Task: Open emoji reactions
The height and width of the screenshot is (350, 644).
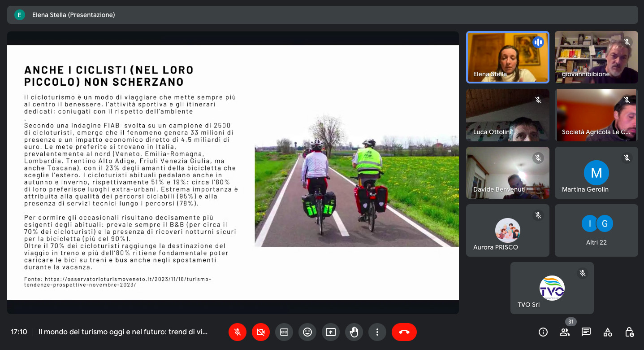Action: (307, 332)
